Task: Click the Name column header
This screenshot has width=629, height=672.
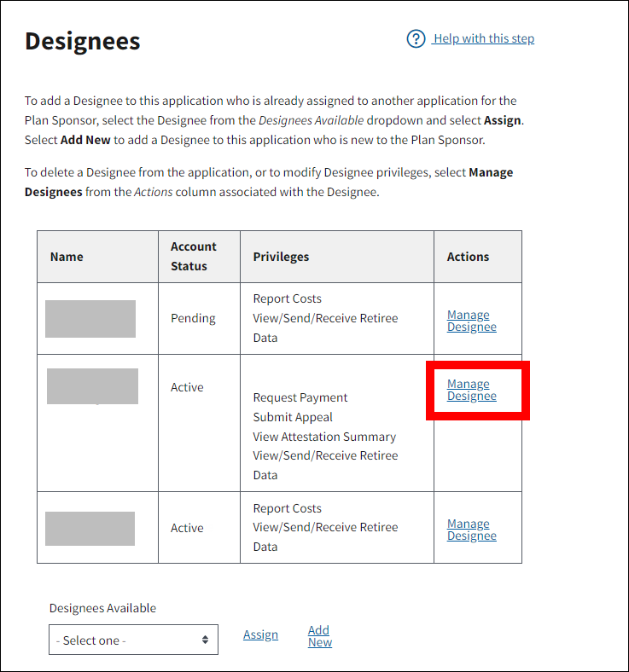Action: click(x=67, y=257)
